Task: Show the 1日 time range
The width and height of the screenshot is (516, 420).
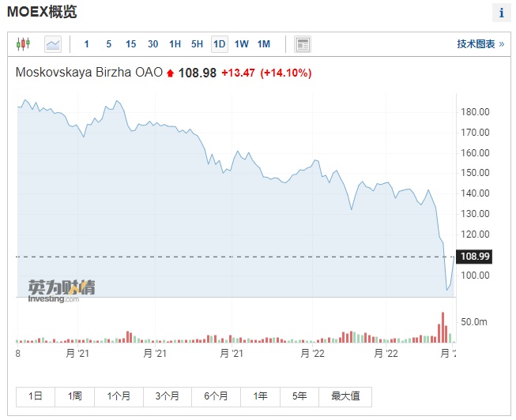Action: [36, 396]
